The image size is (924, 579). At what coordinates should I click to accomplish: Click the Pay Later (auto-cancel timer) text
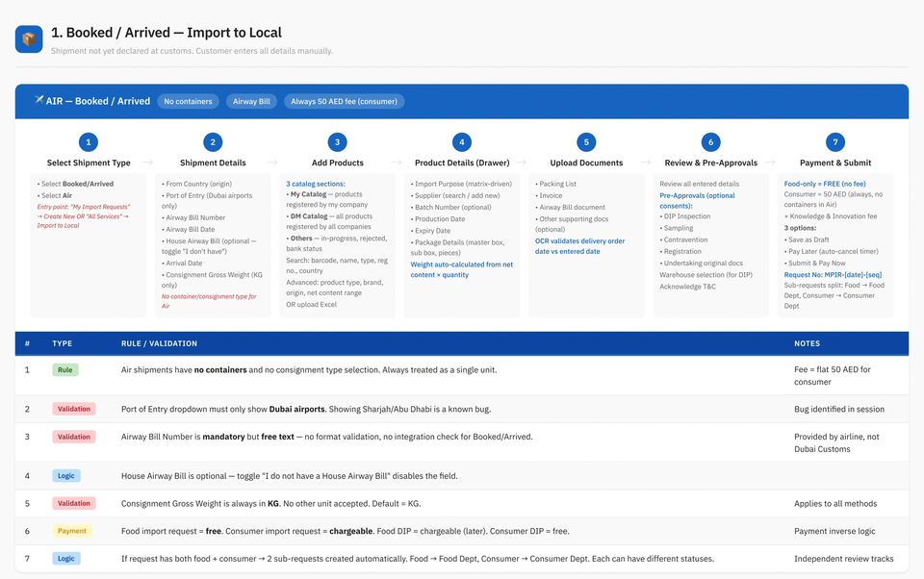pos(831,251)
